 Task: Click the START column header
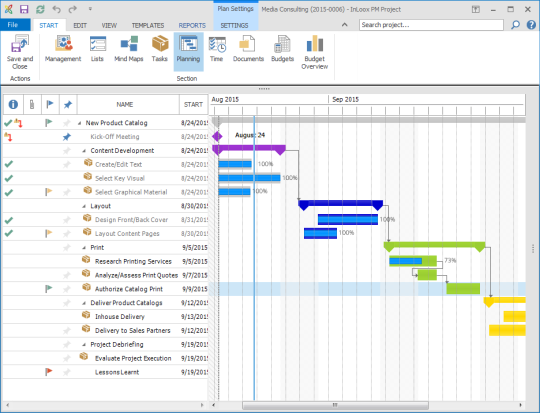[193, 104]
